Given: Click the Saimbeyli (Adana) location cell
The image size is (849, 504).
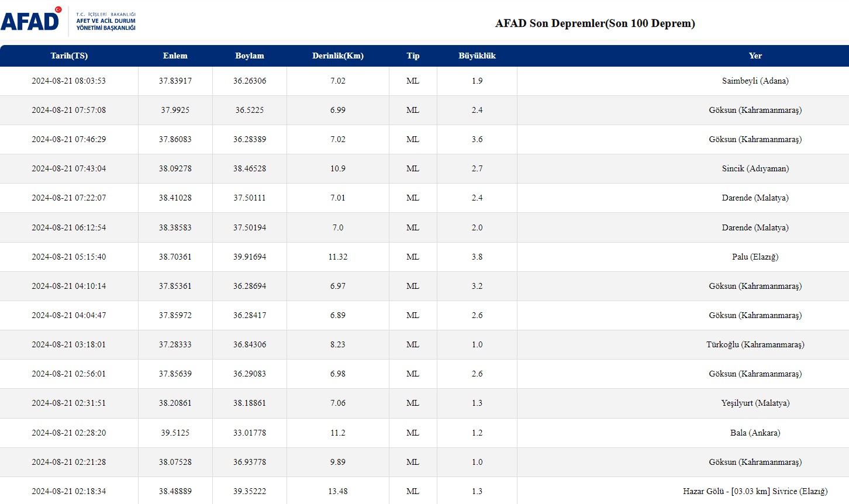Looking at the screenshot, I should click(755, 81).
